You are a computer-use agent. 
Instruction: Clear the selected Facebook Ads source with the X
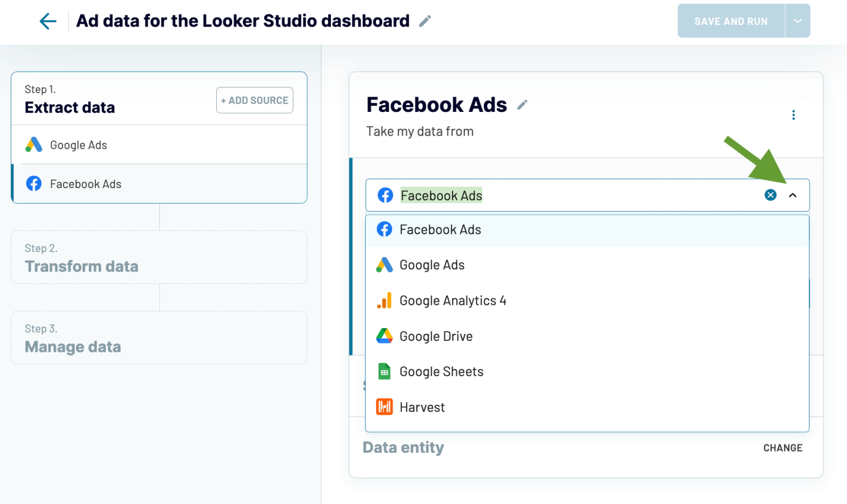coord(770,195)
